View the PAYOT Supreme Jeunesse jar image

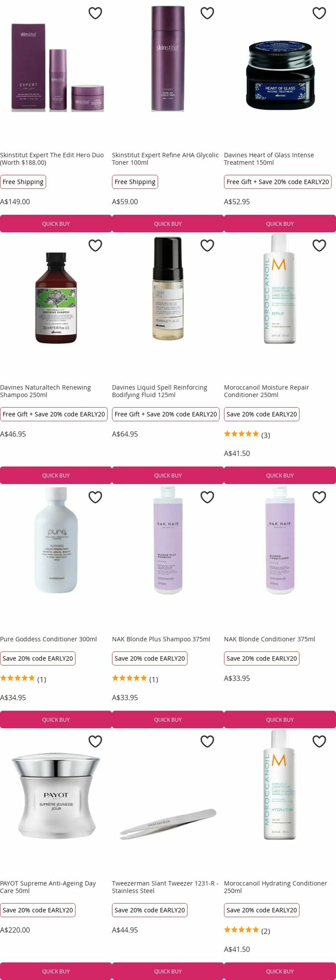pos(56,795)
